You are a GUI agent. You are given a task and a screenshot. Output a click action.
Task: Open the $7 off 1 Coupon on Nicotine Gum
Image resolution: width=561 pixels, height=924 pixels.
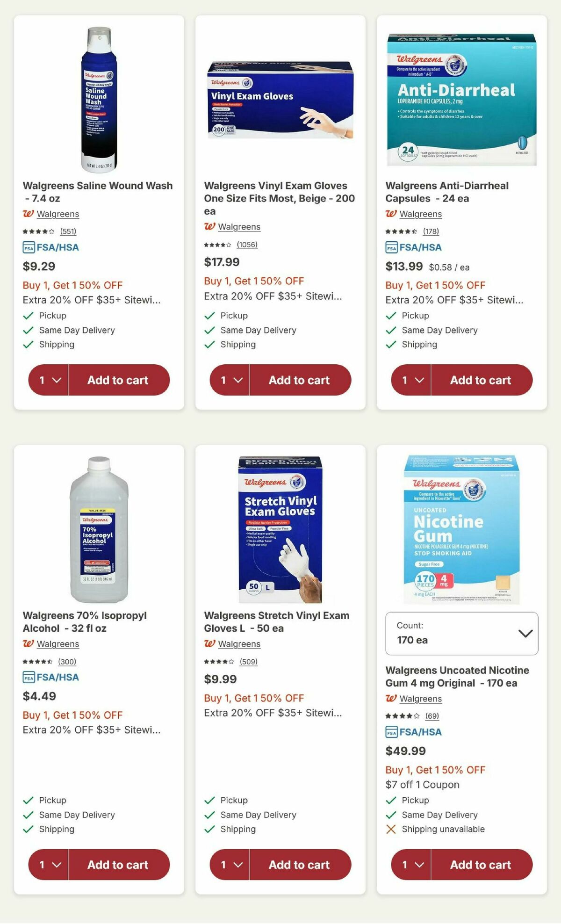click(422, 785)
